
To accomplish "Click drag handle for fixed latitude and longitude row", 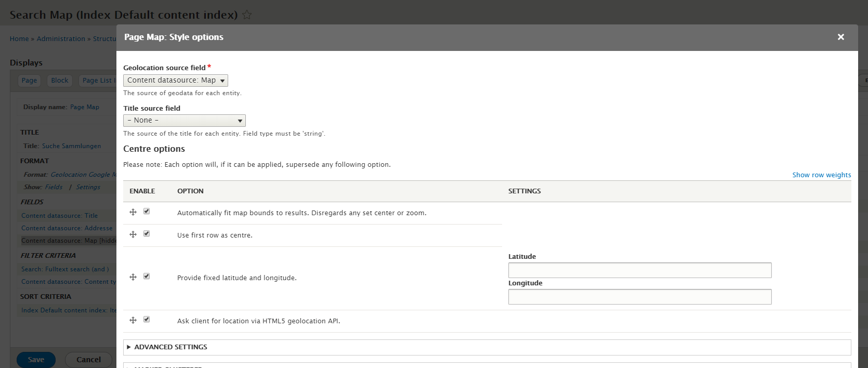I will [x=133, y=277].
